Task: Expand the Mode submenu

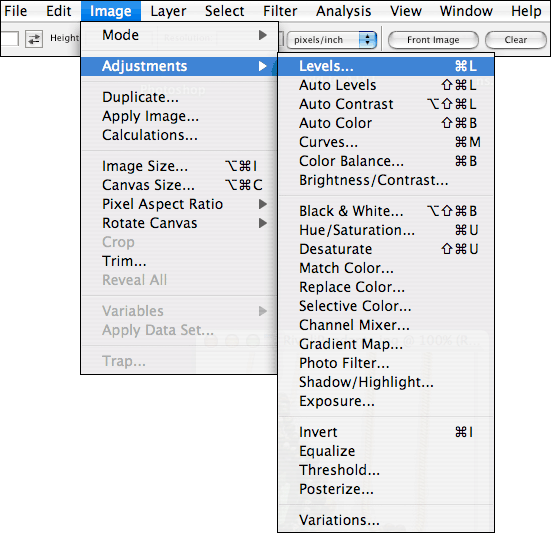Action: coord(179,35)
